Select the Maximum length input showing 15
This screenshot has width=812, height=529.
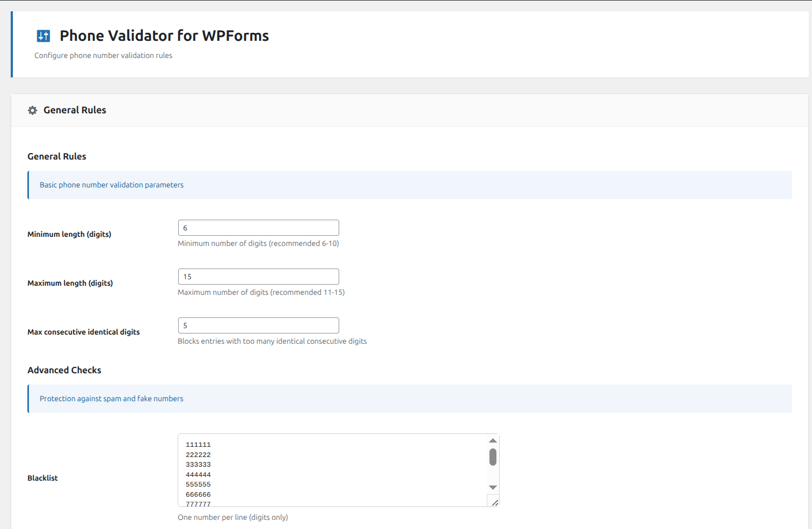click(258, 276)
